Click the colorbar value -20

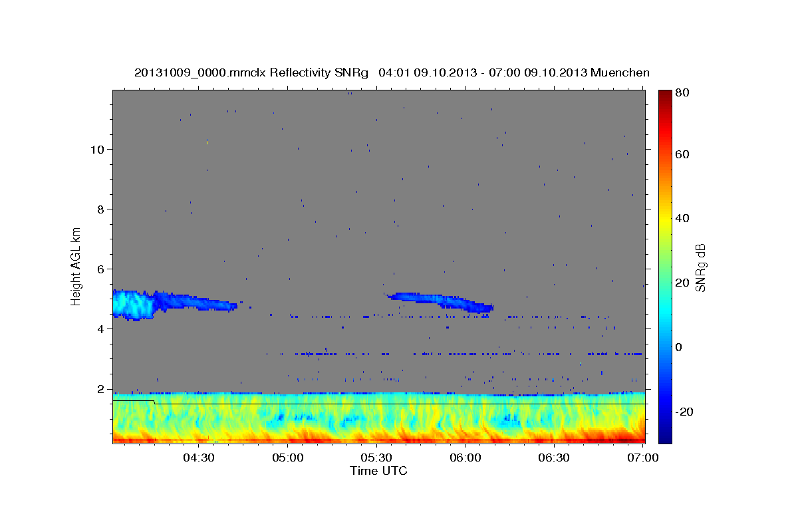685,412
